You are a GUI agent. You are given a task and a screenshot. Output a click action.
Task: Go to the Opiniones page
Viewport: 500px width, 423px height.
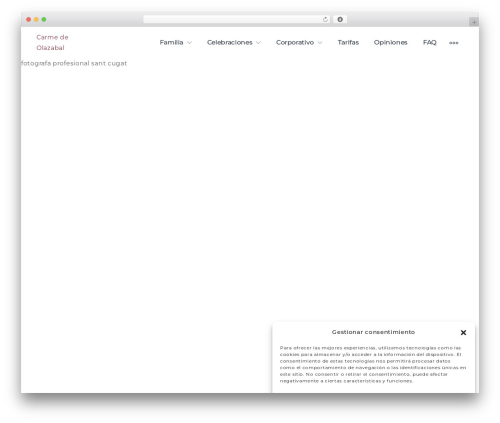coord(391,42)
